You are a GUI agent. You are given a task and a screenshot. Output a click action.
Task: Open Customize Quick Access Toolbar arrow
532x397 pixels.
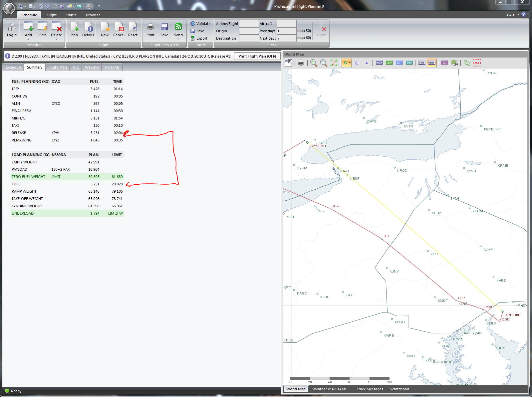pos(99,6)
